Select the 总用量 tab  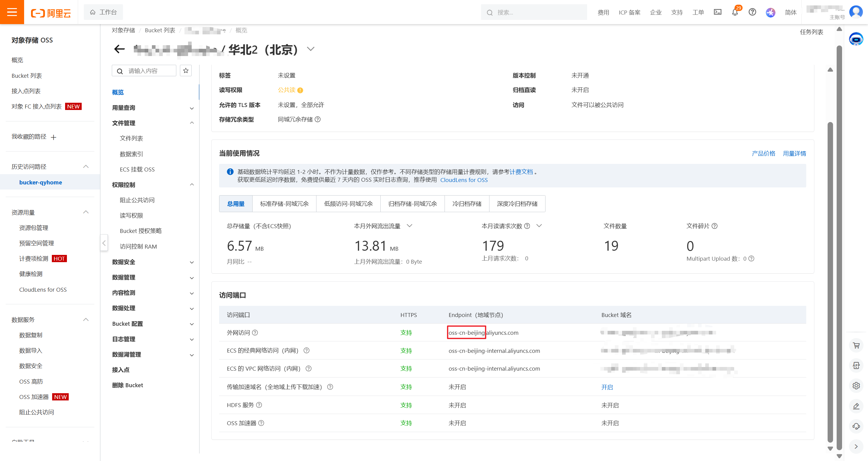coord(235,204)
